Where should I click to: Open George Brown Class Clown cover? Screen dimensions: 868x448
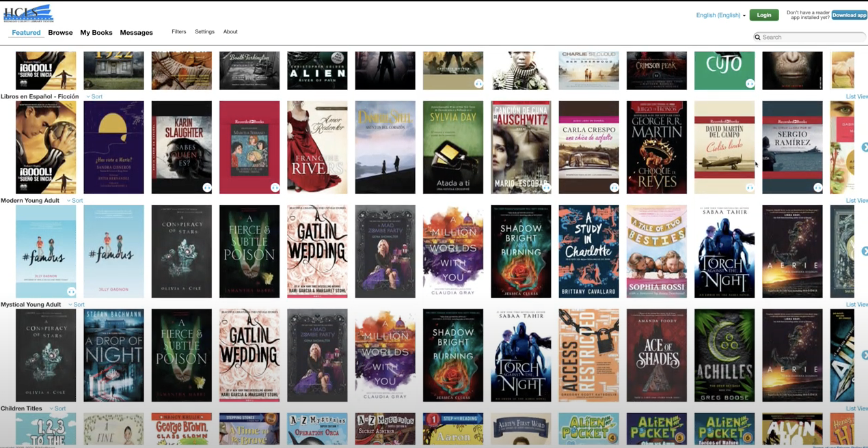pos(181,429)
